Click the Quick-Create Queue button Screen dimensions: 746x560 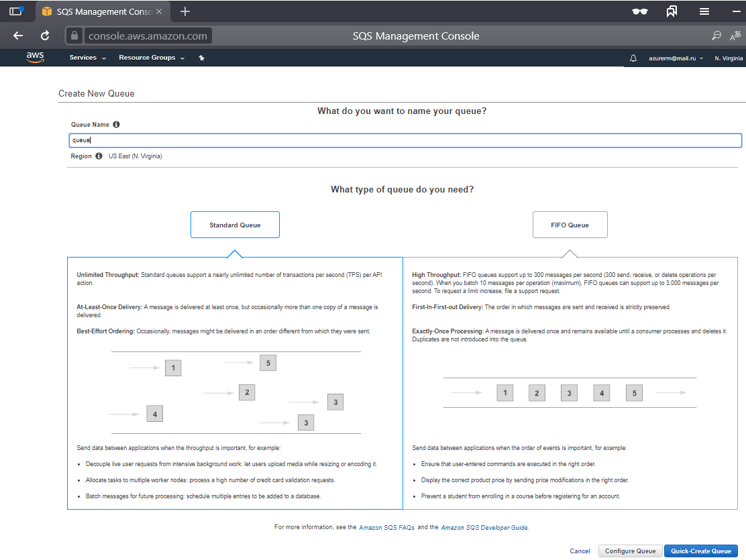(700, 551)
